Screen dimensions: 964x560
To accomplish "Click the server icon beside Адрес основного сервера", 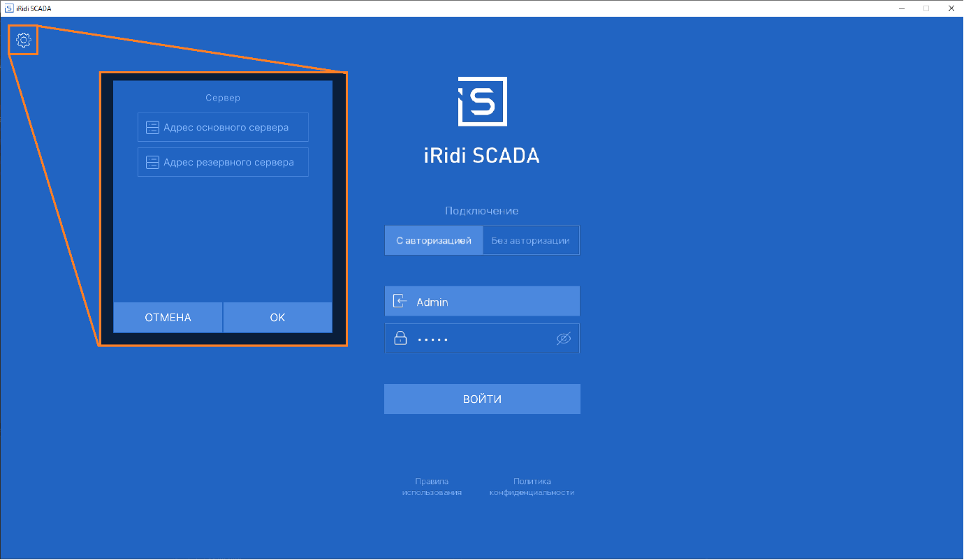I will 152,128.
